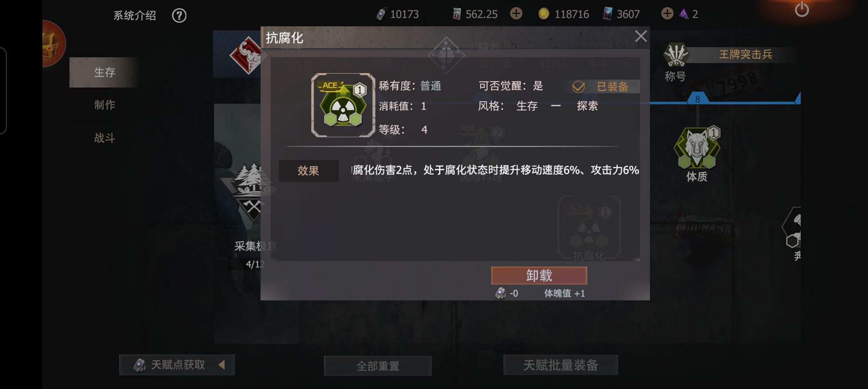Expand the 天赋点获取 arrow
The height and width of the screenshot is (389, 868).
[222, 365]
